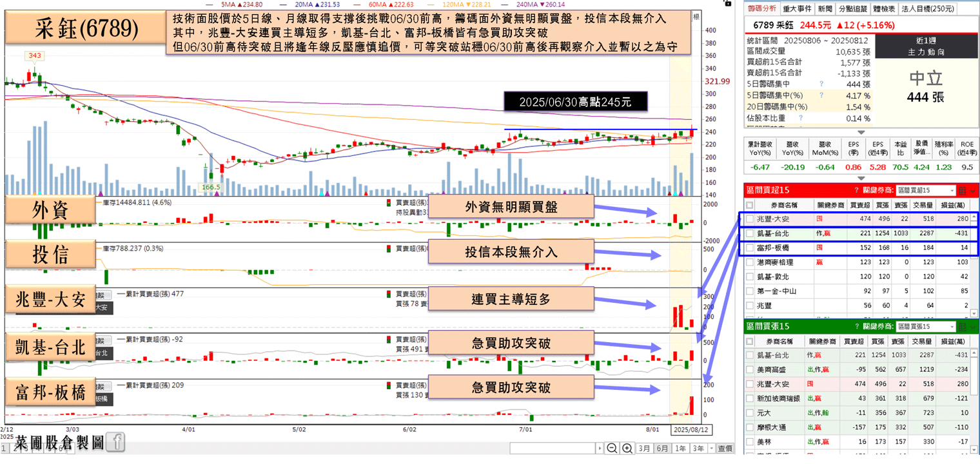Screen dimensions: 980x464
Task: Click the chevron at right of 區間買超15 header
Action: tap(974, 190)
